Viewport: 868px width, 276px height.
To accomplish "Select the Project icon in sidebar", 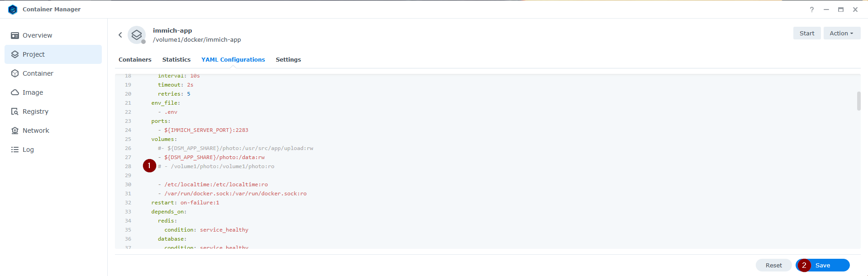I will (15, 54).
